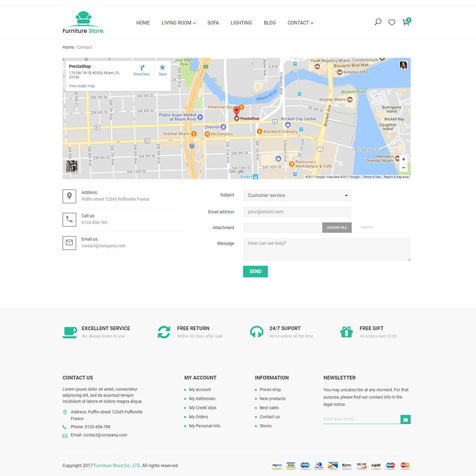
Task: Click the Choose File button
Action: (x=337, y=228)
